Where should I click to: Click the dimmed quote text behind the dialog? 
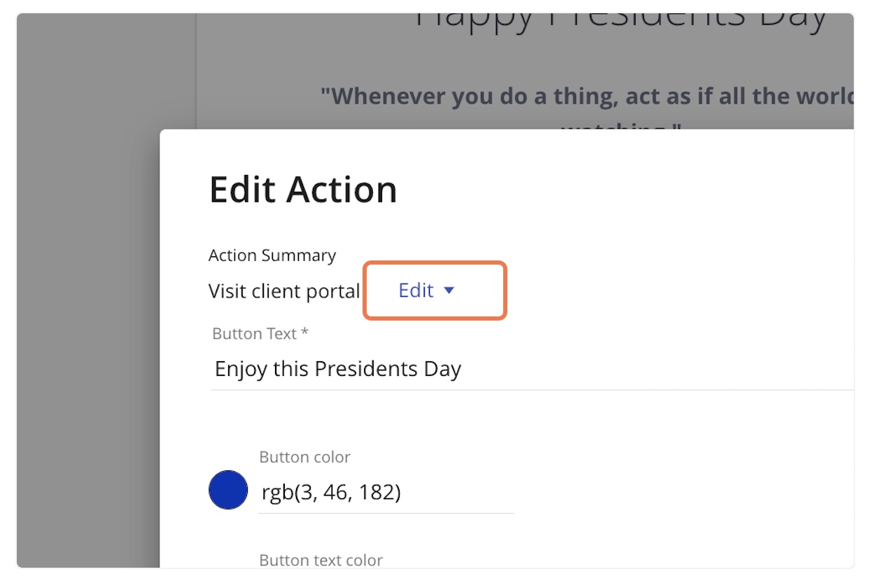coord(586,96)
